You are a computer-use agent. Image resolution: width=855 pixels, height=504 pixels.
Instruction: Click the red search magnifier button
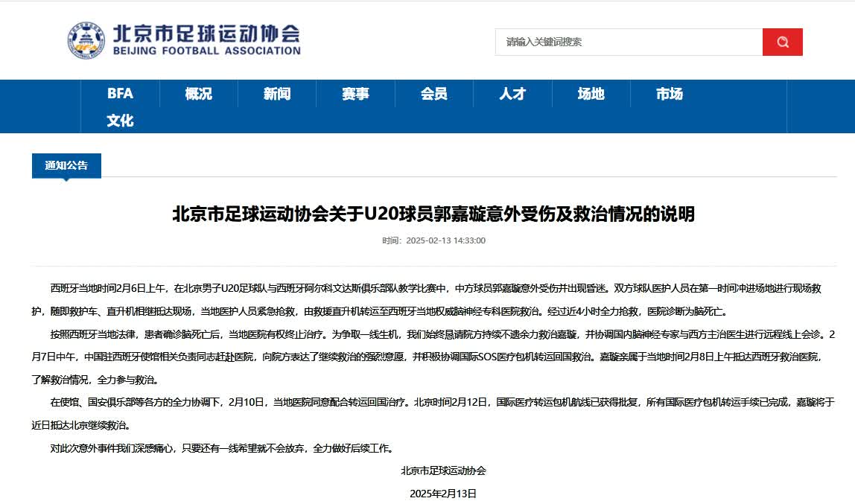point(782,42)
